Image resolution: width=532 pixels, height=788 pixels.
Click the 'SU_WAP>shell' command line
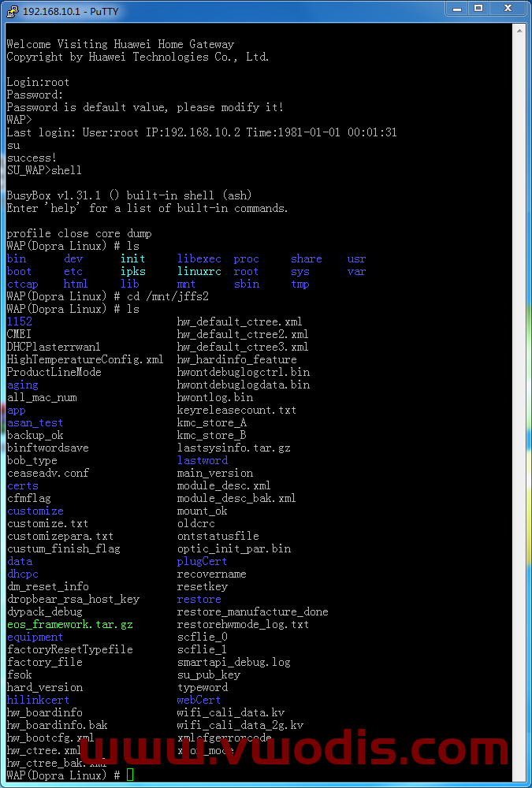click(44, 170)
